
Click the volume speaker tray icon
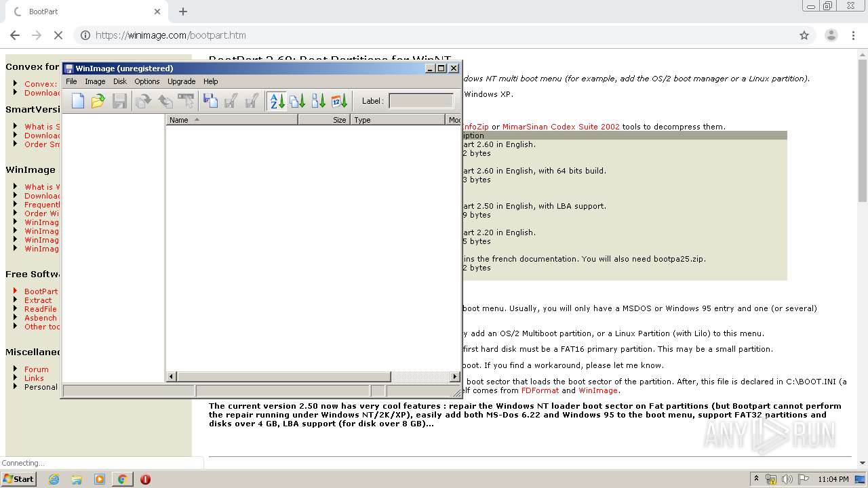(787, 479)
